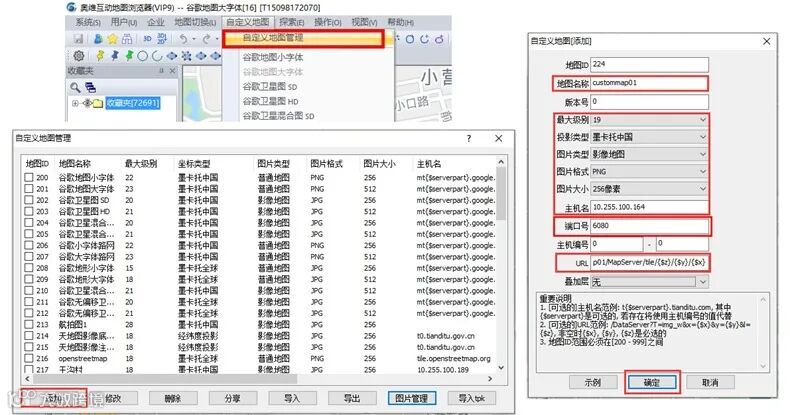Select 自定义地图管理 menu entry
This screenshot has height=415, width=790.
(x=303, y=38)
